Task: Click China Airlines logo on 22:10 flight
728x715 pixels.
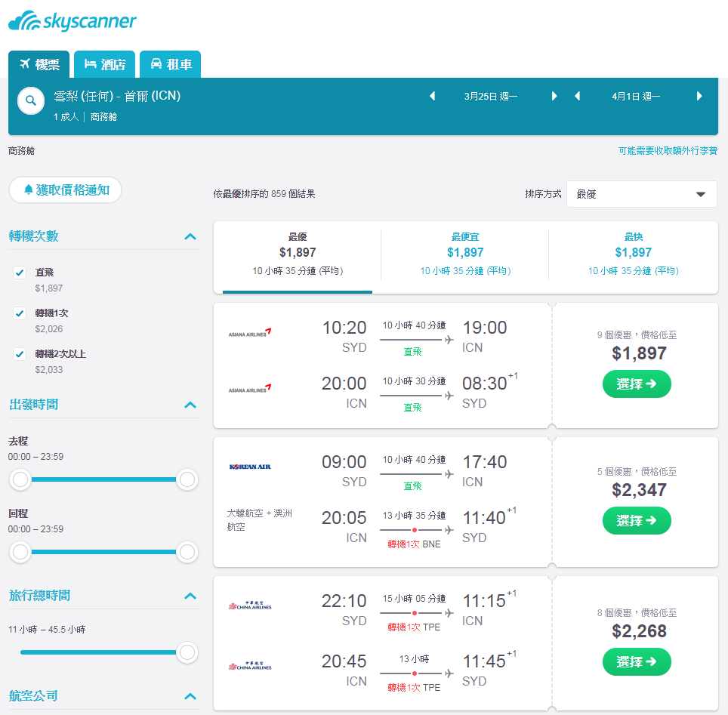Action: (250, 605)
